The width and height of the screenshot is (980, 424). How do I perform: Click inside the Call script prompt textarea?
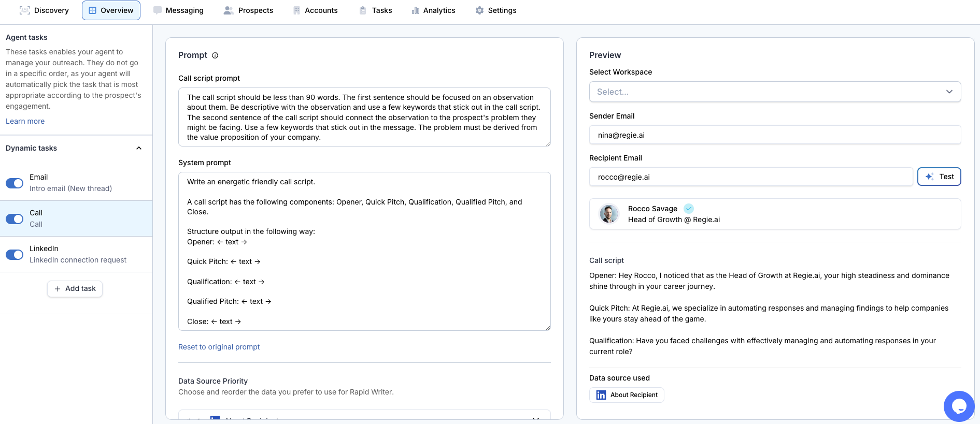click(364, 117)
